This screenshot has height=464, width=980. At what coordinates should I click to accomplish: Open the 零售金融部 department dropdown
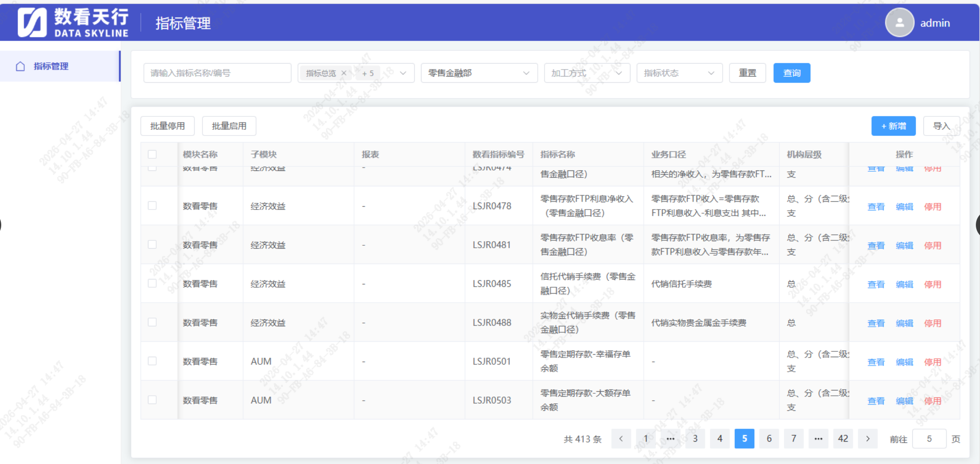(x=479, y=73)
